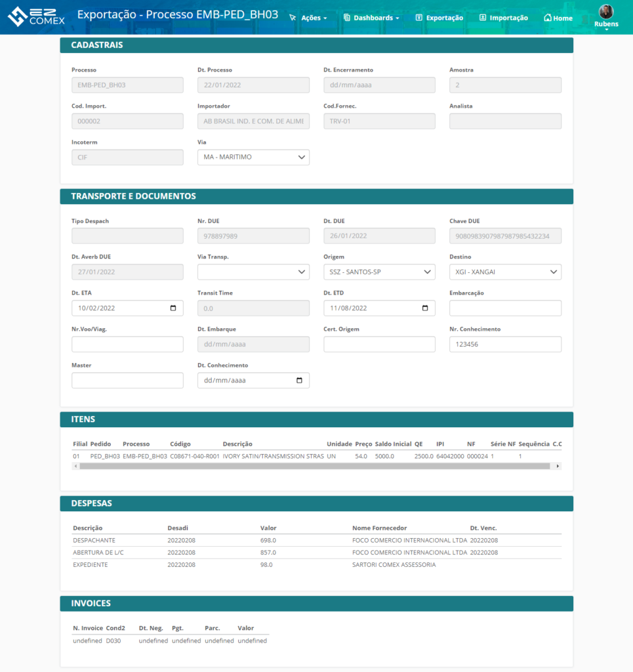Open the Origem dropdown SSZ - SANTOS-SP

coord(379,272)
